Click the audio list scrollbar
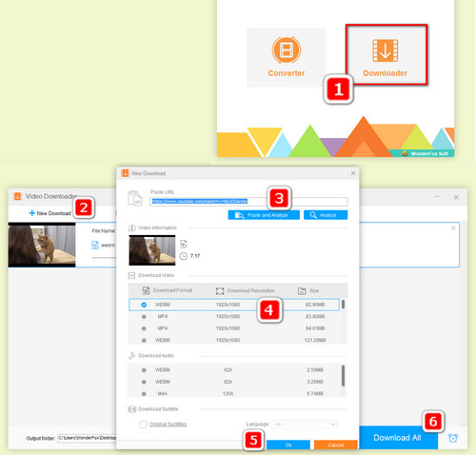The height and width of the screenshot is (455, 476). click(343, 376)
